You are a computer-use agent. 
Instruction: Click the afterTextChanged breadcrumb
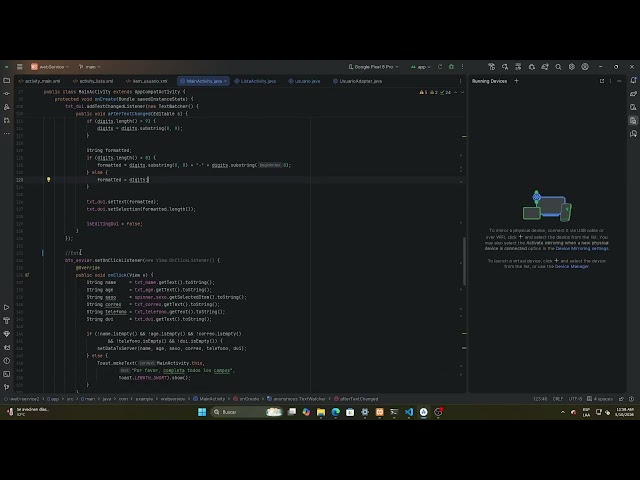pyautogui.click(x=356, y=399)
